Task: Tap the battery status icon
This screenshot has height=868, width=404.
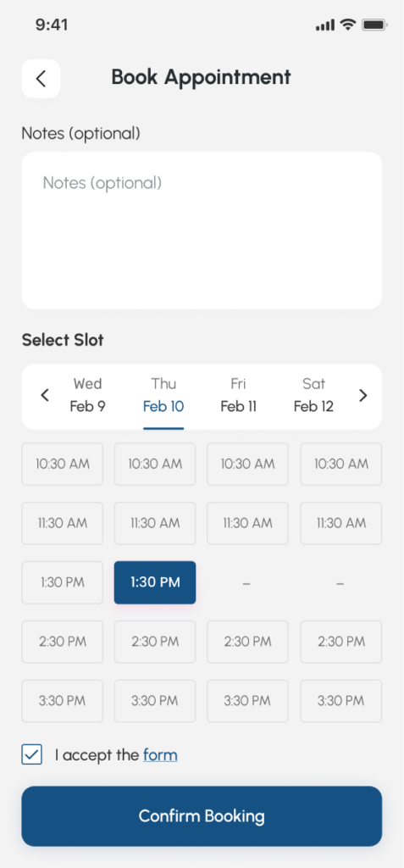Action: pyautogui.click(x=374, y=25)
